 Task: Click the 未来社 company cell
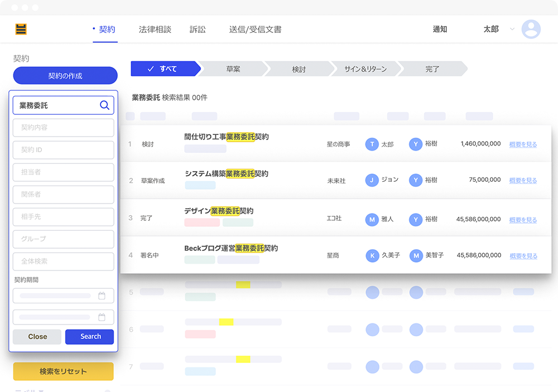click(336, 181)
